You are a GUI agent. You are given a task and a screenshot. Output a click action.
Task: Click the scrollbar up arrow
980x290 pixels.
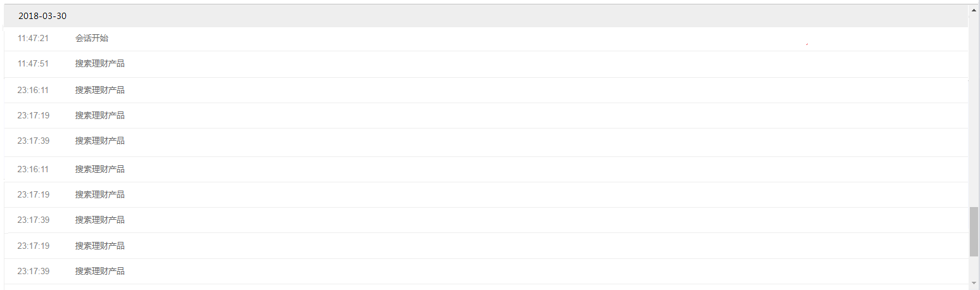(974, 10)
